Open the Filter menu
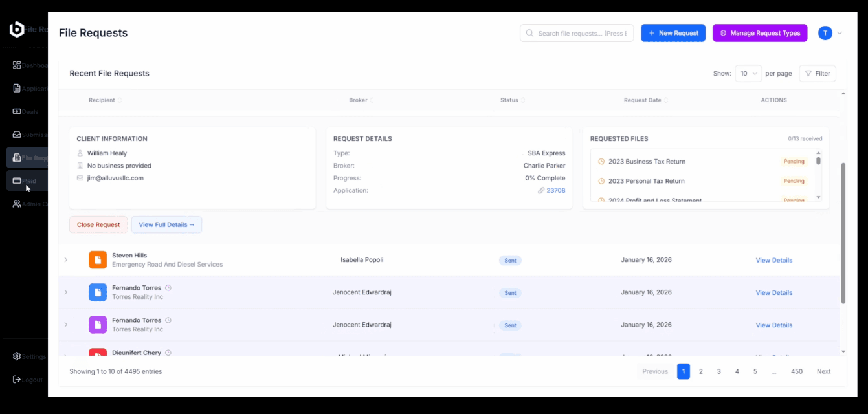This screenshot has height=414, width=868. tap(818, 73)
